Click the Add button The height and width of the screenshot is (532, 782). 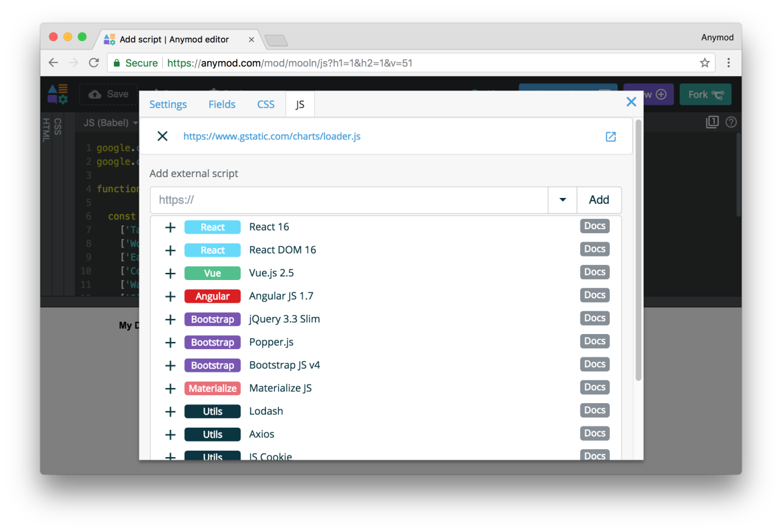[599, 200]
